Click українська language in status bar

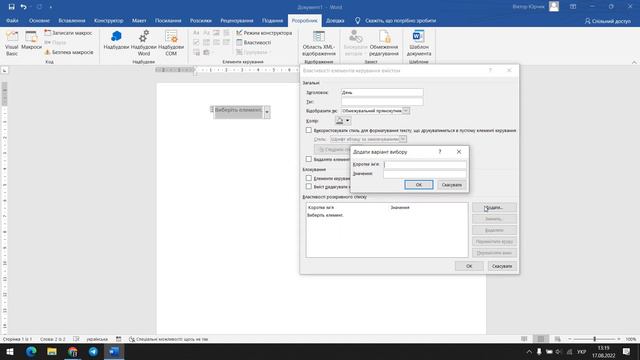click(97, 339)
